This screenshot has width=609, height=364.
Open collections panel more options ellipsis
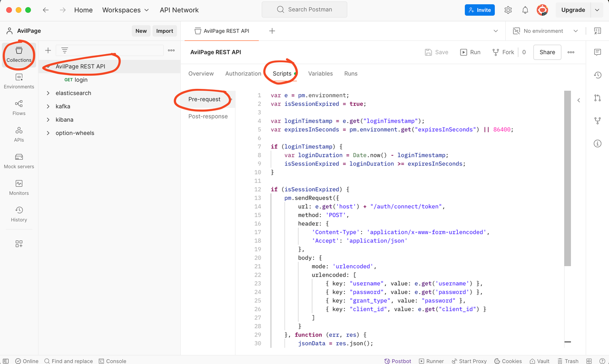tap(171, 50)
